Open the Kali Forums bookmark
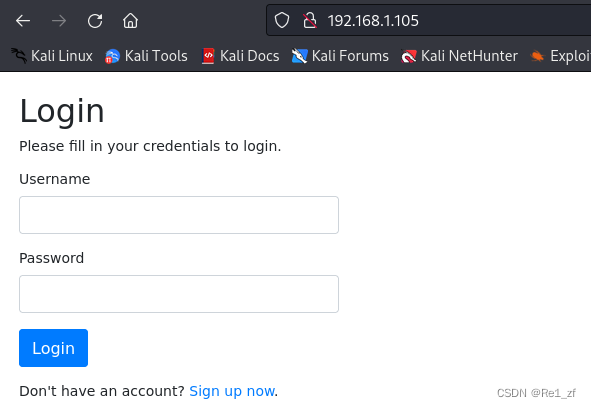This screenshot has width=591, height=408. (340, 56)
